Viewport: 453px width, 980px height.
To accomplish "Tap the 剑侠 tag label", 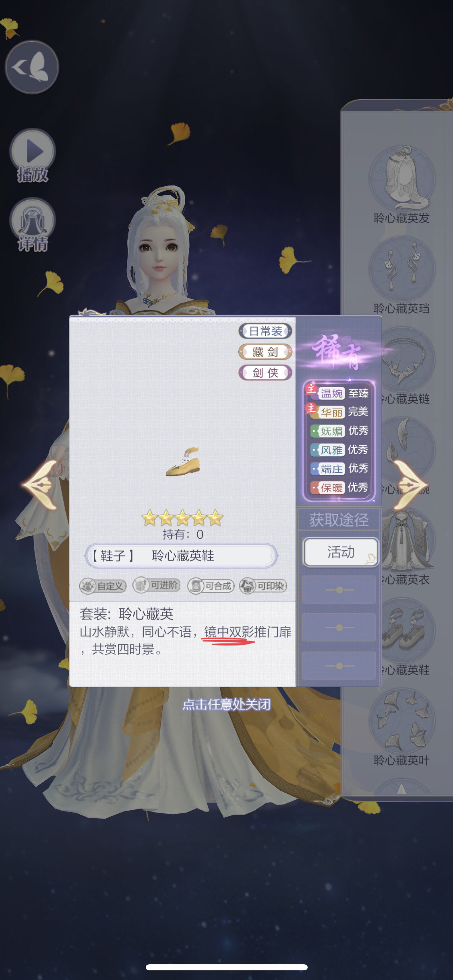I will click(265, 373).
